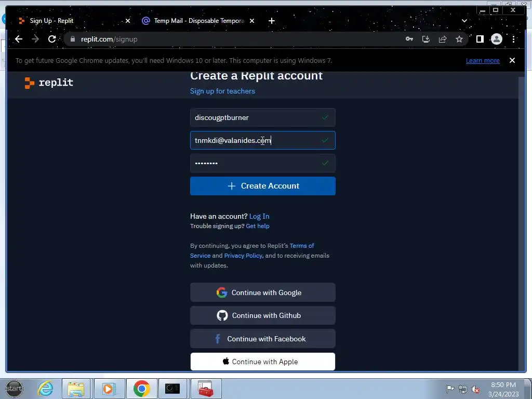Reload the replit.com page
The image size is (532, 399).
coord(52,39)
